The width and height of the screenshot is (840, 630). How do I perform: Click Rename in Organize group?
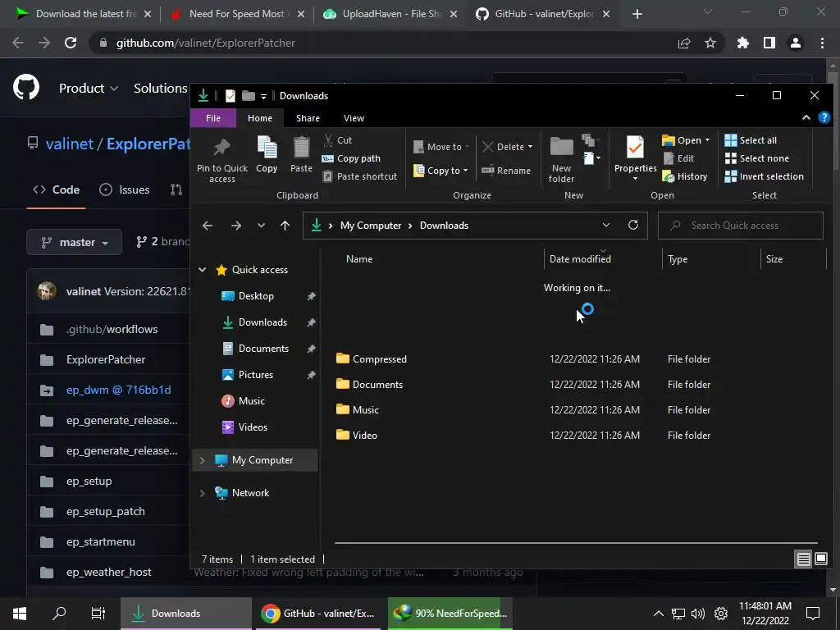pos(505,171)
